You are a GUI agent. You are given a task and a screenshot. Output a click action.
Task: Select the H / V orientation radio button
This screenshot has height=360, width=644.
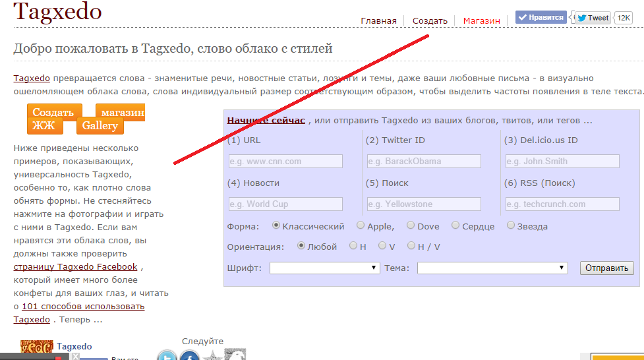411,246
